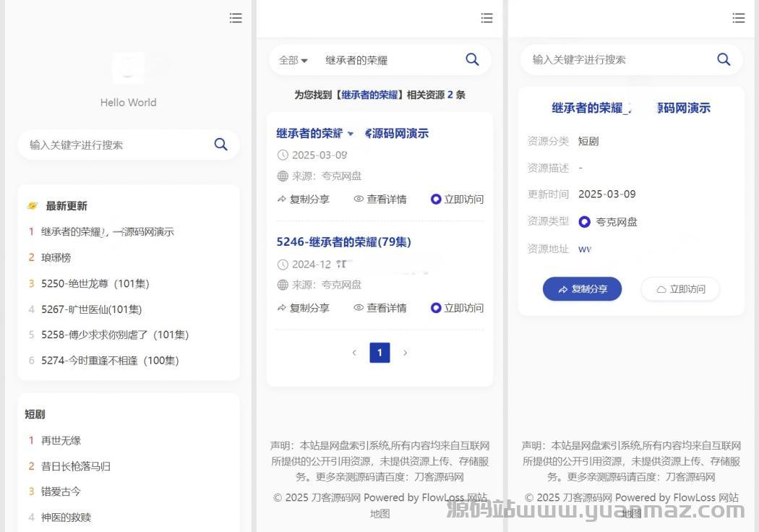Expand the 全部 category dropdown

pos(293,60)
